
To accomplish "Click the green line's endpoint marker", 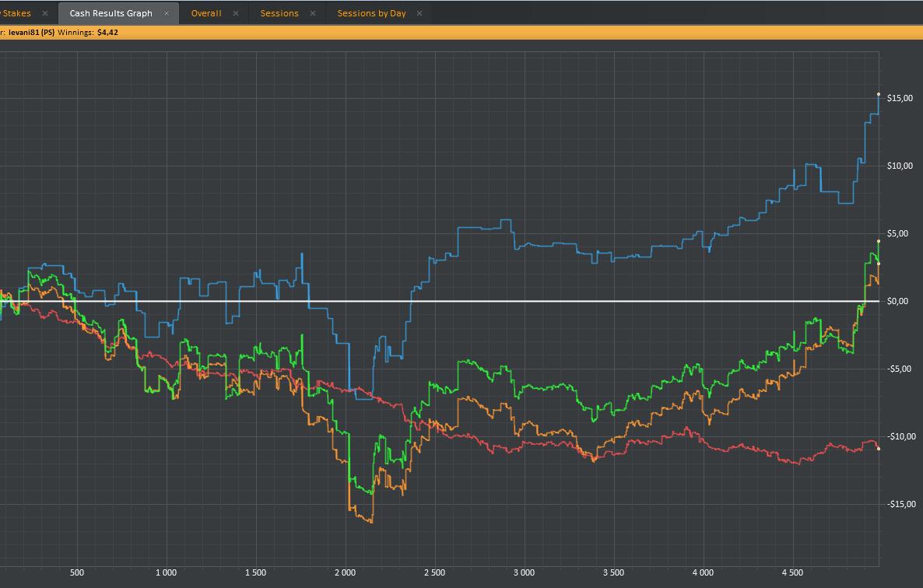I will click(879, 241).
